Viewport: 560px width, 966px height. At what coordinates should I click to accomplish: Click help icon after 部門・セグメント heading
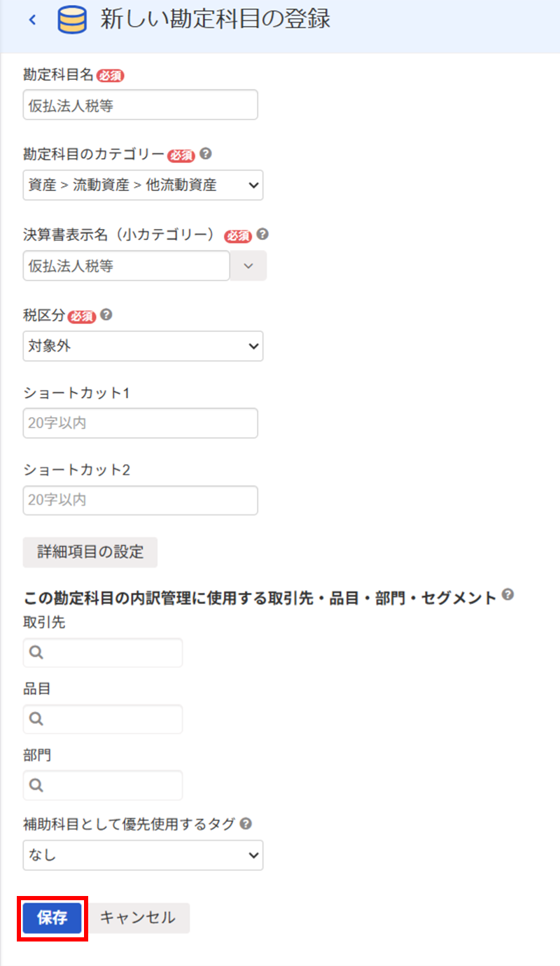tap(508, 595)
